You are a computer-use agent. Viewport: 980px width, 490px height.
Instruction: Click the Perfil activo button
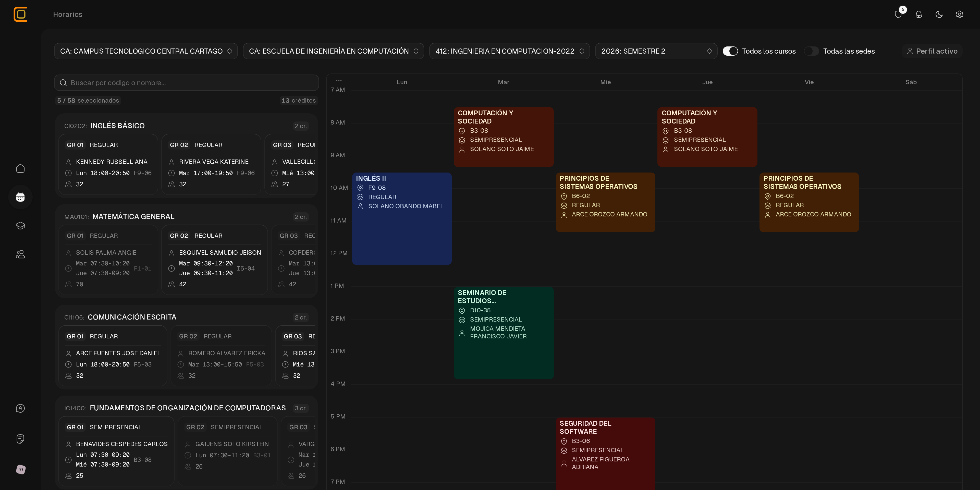click(932, 51)
